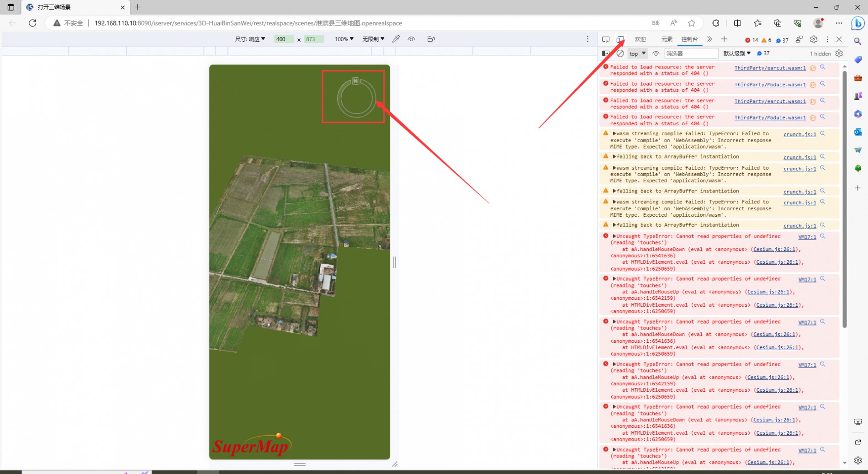Image resolution: width=868 pixels, height=474 pixels.
Task: Toggle the device emulation icon in DevTools
Action: click(620, 39)
